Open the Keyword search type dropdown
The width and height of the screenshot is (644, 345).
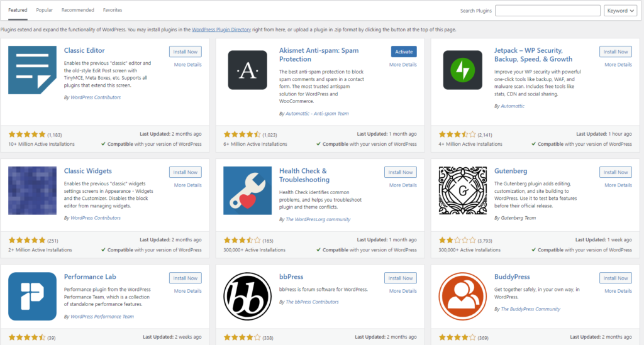[x=620, y=11]
